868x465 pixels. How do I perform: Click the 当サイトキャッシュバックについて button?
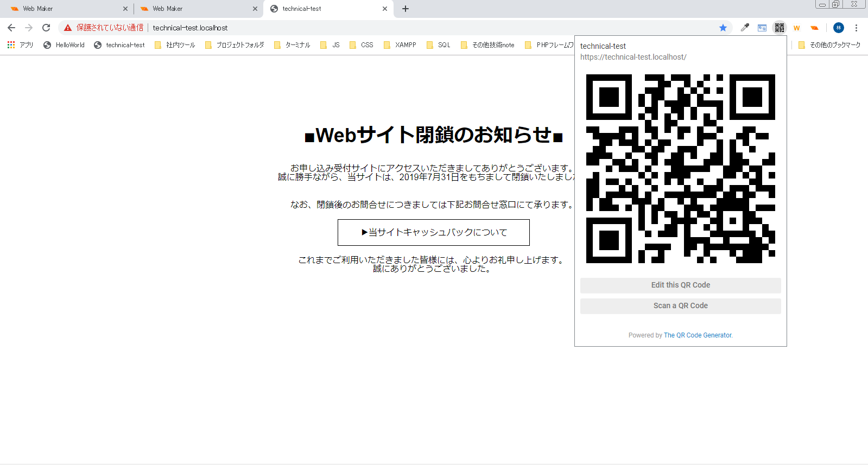tap(434, 232)
